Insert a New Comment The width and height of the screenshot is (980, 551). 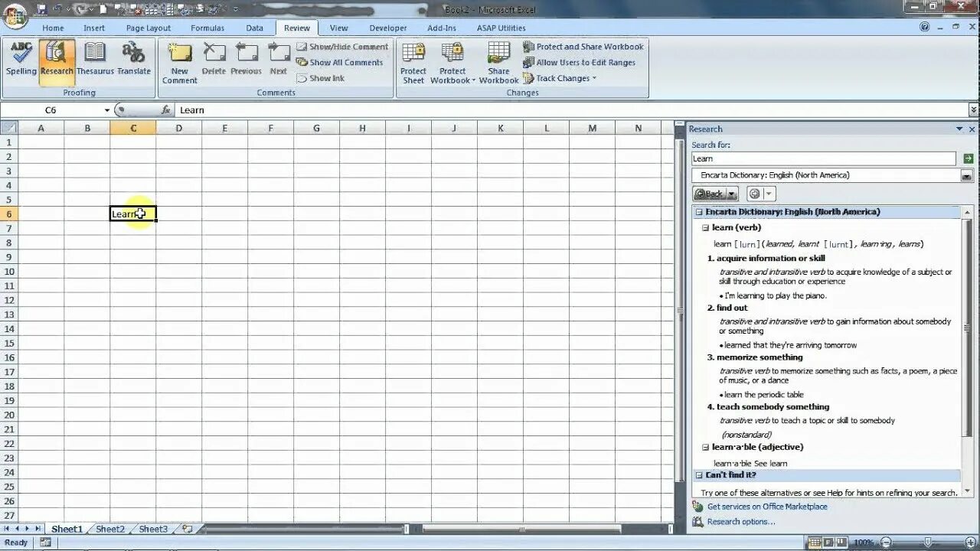point(180,63)
